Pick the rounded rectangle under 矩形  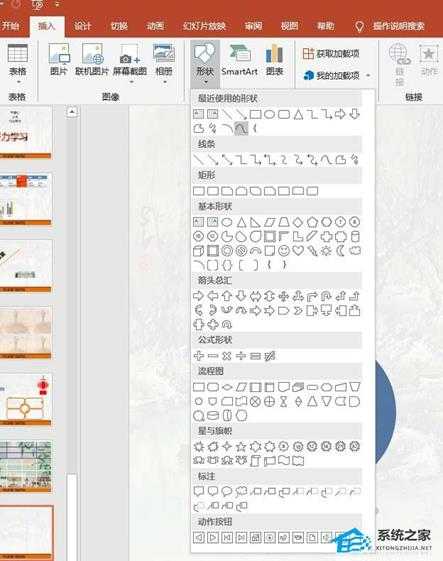(x=213, y=191)
